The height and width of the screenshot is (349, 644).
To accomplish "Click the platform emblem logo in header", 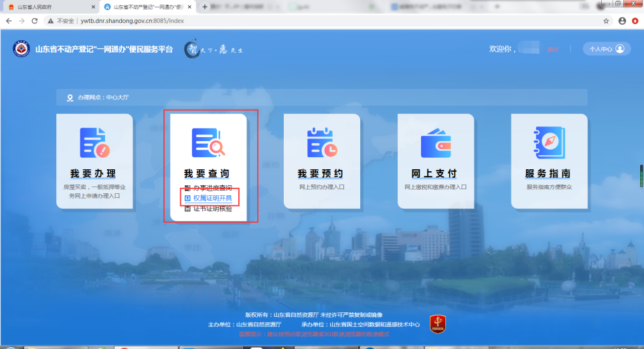I will pos(21,49).
